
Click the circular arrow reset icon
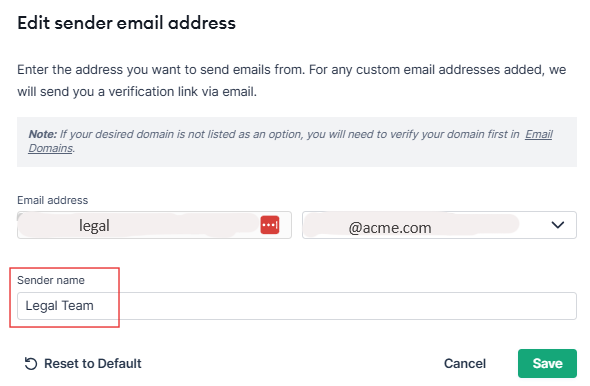[31, 364]
